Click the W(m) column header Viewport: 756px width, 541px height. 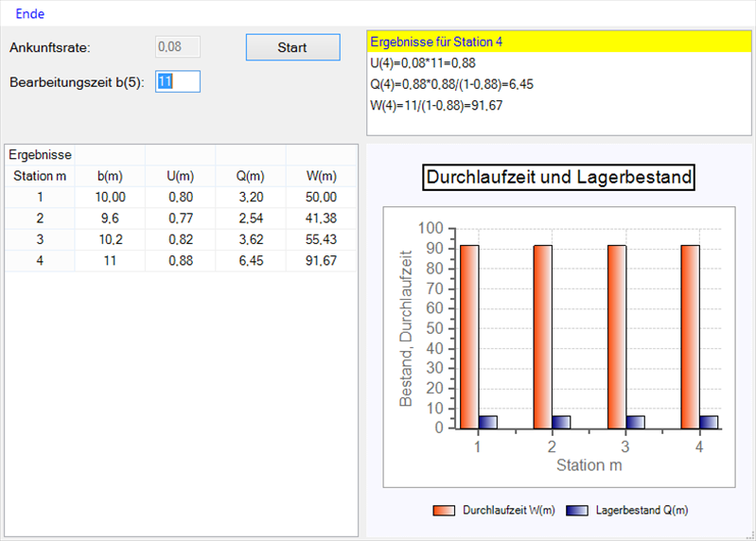(322, 176)
